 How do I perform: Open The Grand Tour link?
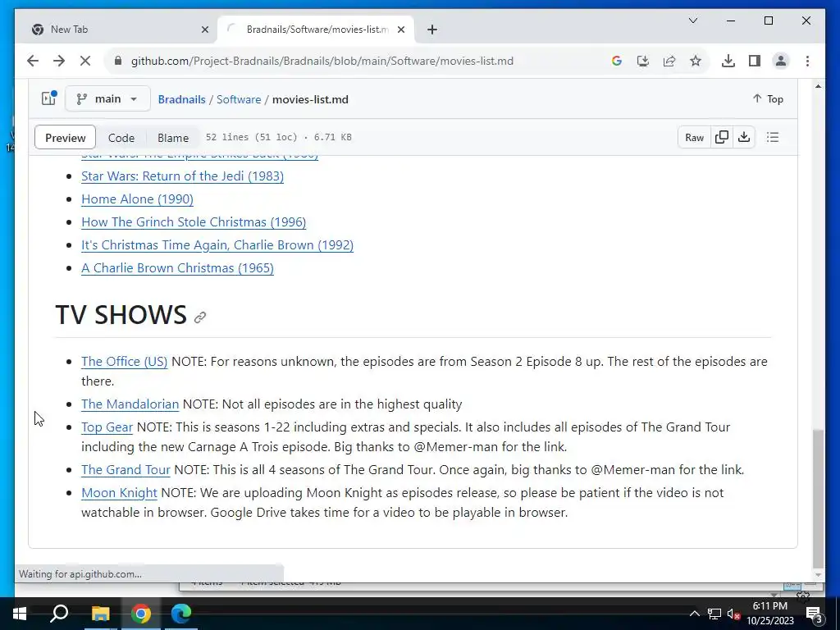pos(126,470)
